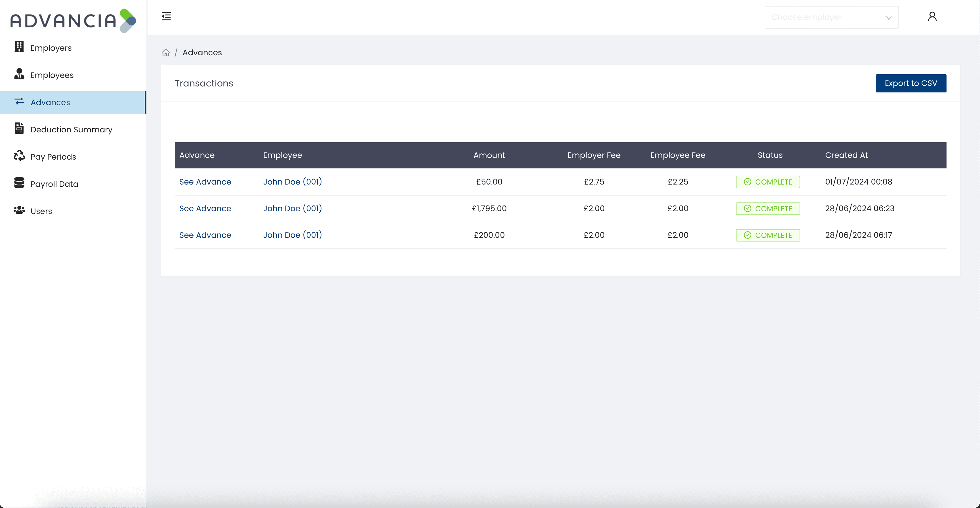This screenshot has width=980, height=508.
Task: Open the Choose employer dropdown
Action: (x=832, y=17)
